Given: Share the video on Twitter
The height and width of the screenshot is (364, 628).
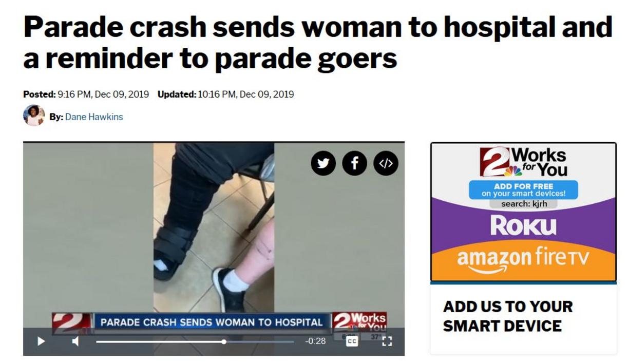Looking at the screenshot, I should pyautogui.click(x=323, y=163).
